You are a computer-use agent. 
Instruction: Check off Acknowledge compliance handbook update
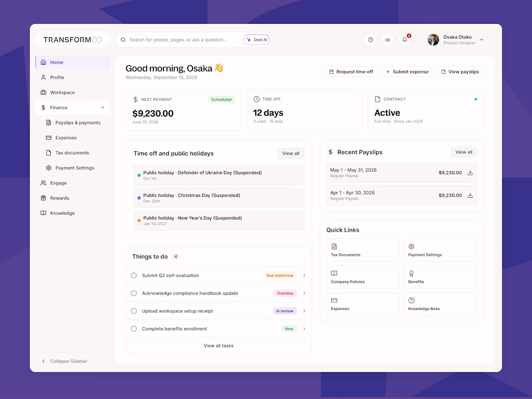click(134, 293)
